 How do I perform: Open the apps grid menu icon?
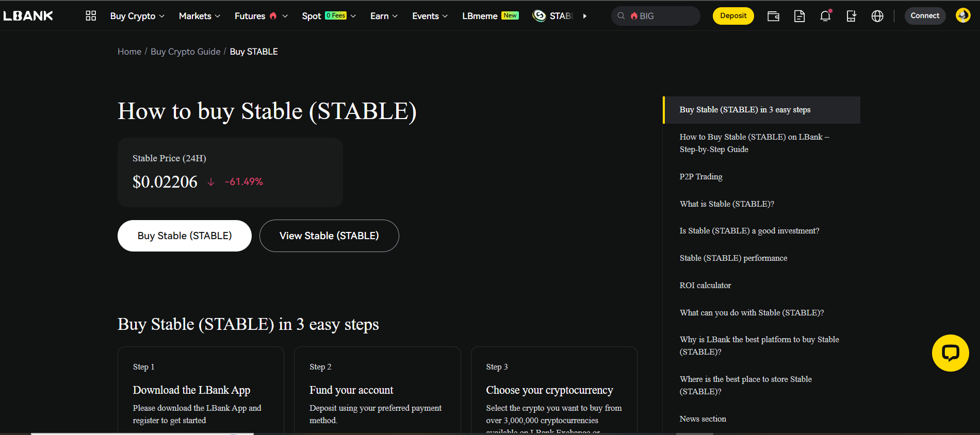[91, 16]
